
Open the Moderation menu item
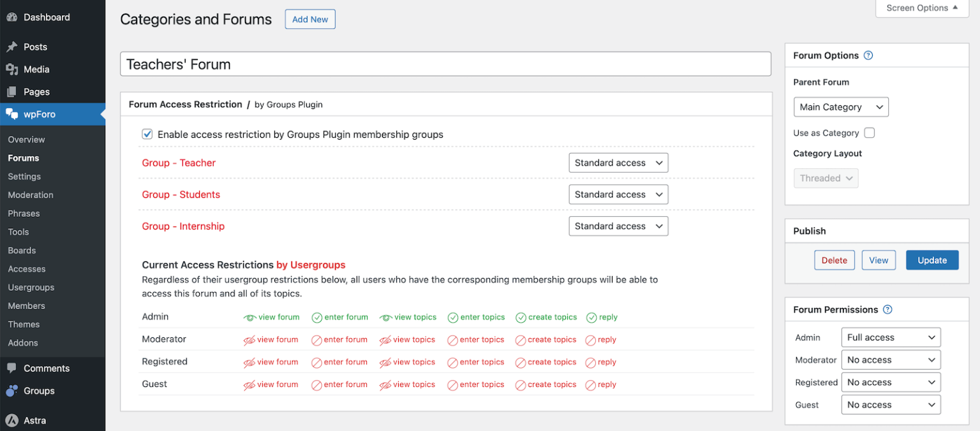[31, 194]
